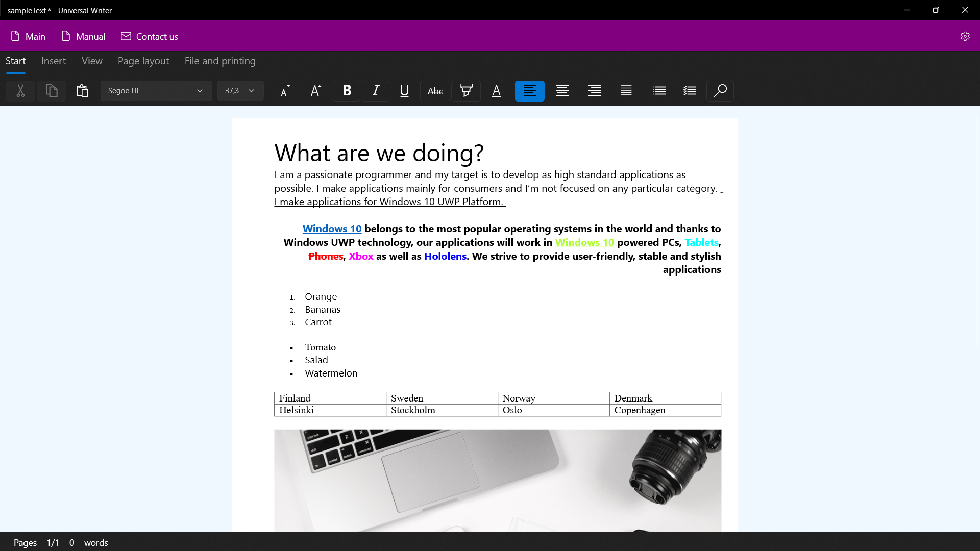This screenshot has width=980, height=551.
Task: Click the Contact us button
Action: [x=150, y=36]
